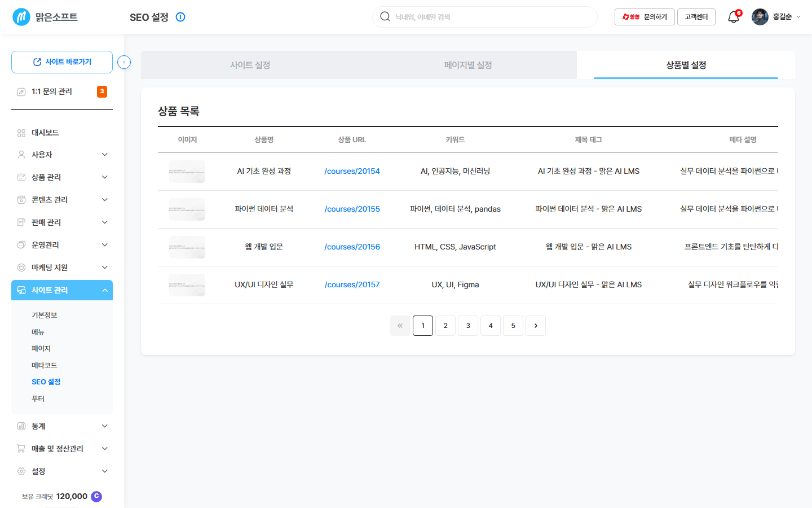Switch to the 페이지별 설정 tab
The image size is (812, 508).
tap(468, 65)
